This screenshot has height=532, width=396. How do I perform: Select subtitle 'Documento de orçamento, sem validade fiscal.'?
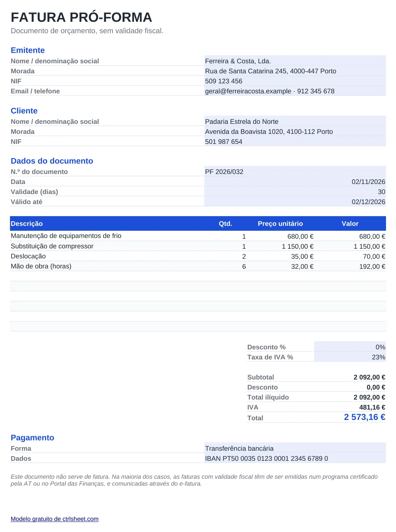click(87, 31)
